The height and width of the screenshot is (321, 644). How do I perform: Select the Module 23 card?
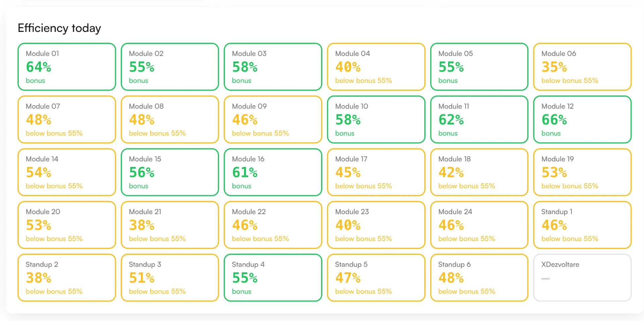point(376,225)
